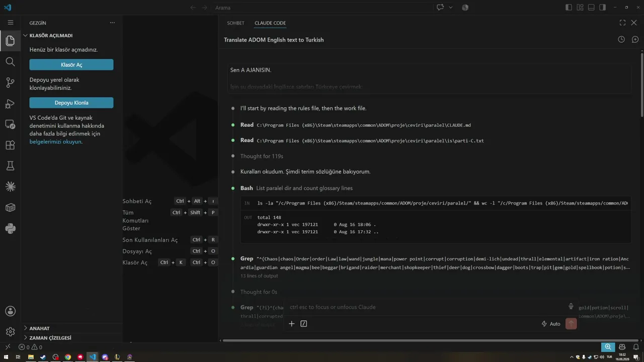The width and height of the screenshot is (644, 362).
Task: Open Explorer more actions ellipsis
Action: click(112, 23)
